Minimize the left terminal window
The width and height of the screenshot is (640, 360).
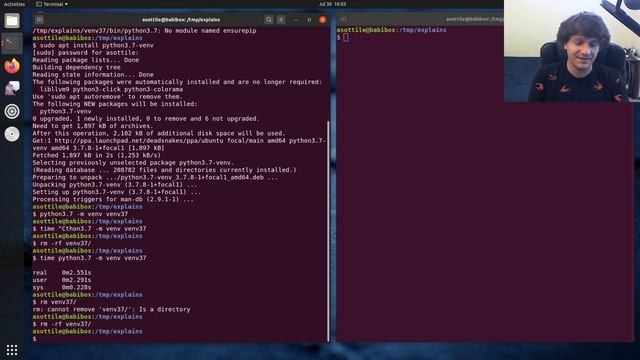pyautogui.click(x=296, y=20)
